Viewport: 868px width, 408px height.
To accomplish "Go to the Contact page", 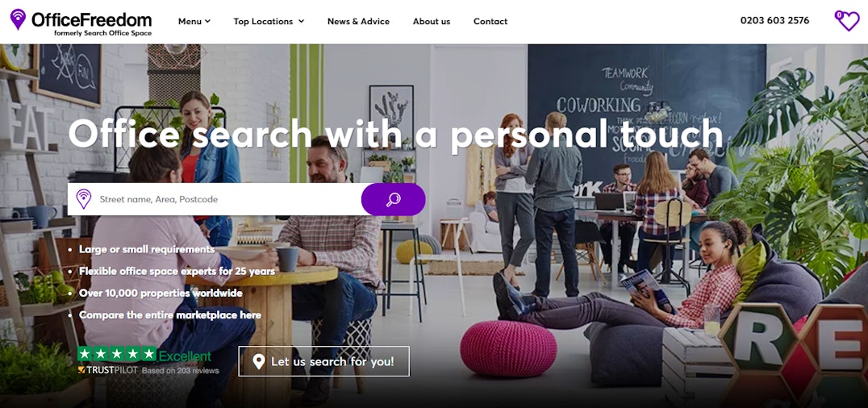I will tap(490, 22).
